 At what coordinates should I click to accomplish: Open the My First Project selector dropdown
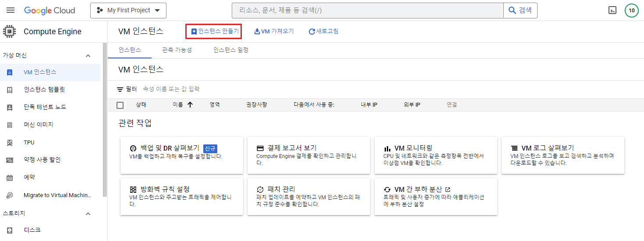[x=128, y=10]
